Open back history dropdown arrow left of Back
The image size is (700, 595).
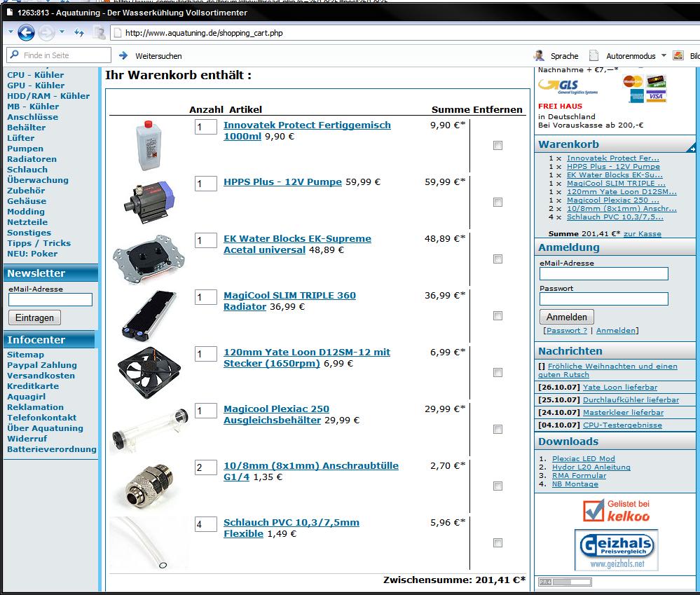point(11,32)
